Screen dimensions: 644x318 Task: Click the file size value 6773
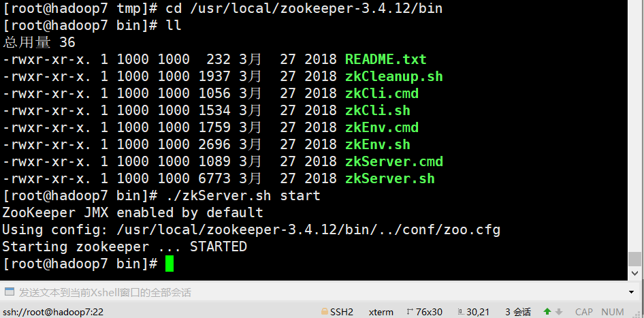pyautogui.click(x=214, y=178)
